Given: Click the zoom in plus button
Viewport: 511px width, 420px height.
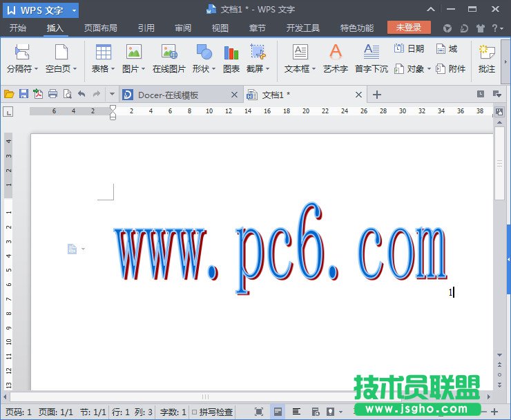Looking at the screenshot, I should point(494,412).
